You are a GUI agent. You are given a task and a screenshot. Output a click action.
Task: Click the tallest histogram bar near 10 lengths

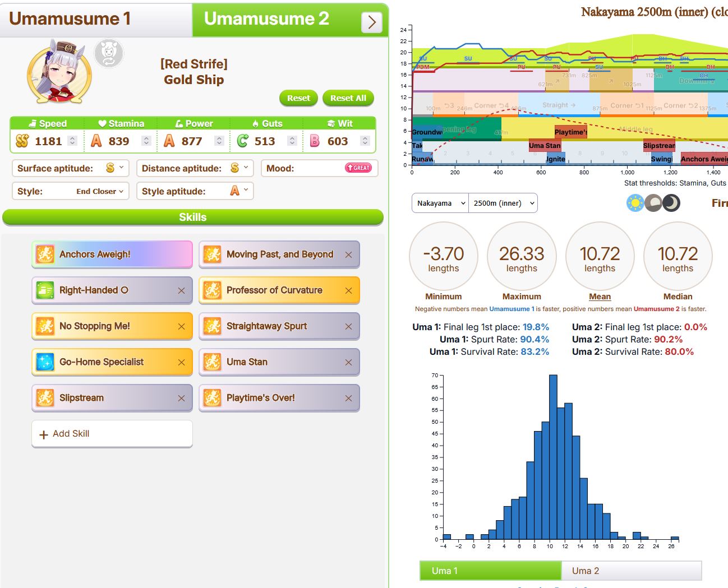553,457
